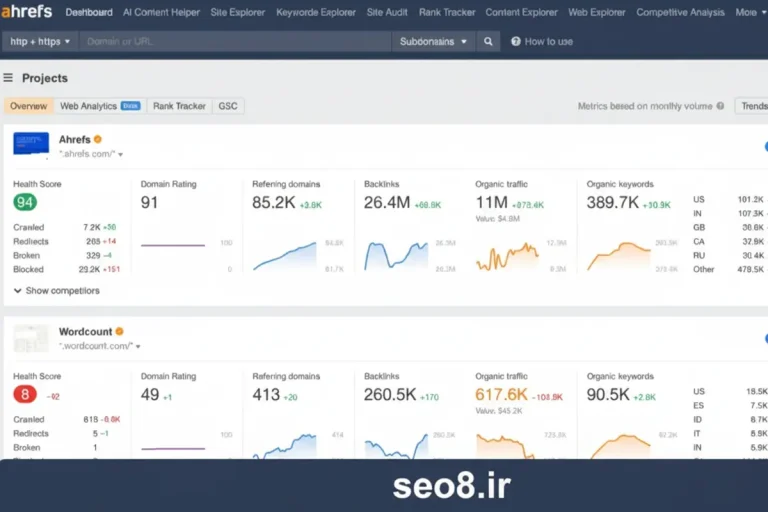Click the verified badge next to Ahrefs
The width and height of the screenshot is (768, 512).
[98, 140]
